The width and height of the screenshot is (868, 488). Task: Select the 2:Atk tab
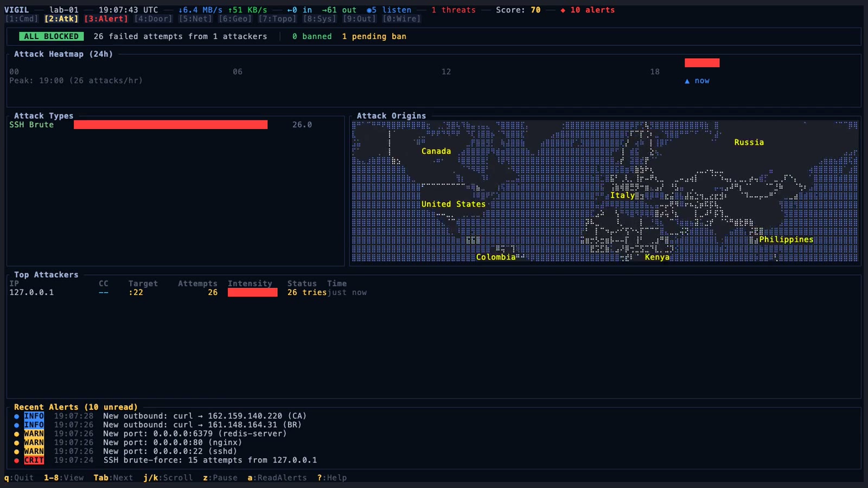[61, 19]
